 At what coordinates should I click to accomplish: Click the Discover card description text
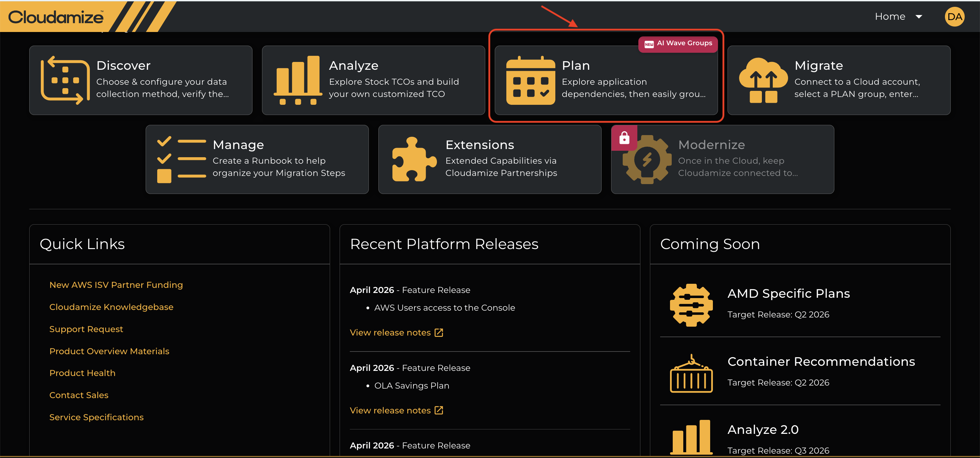pos(162,88)
